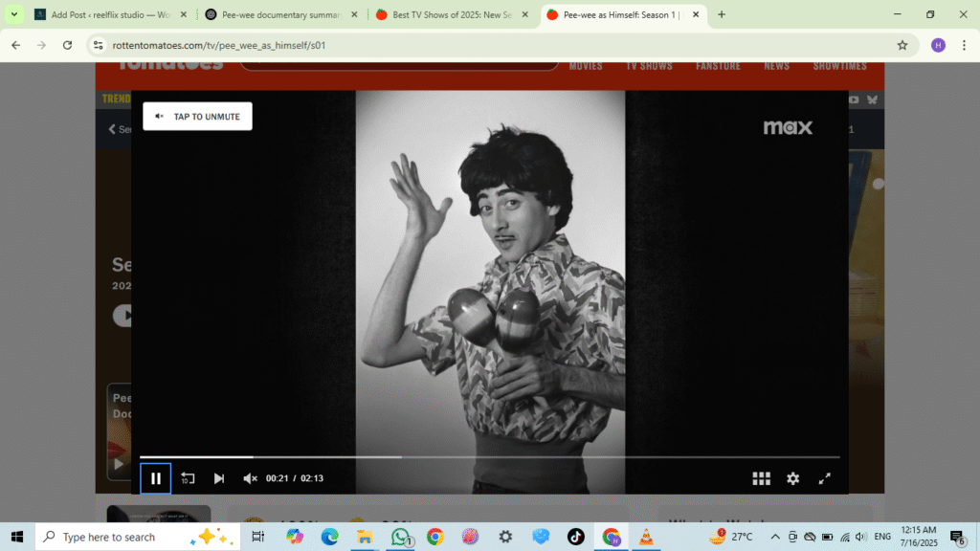This screenshot has height=551, width=980.
Task: Open Windows Settings gear on taskbar
Action: point(505,537)
